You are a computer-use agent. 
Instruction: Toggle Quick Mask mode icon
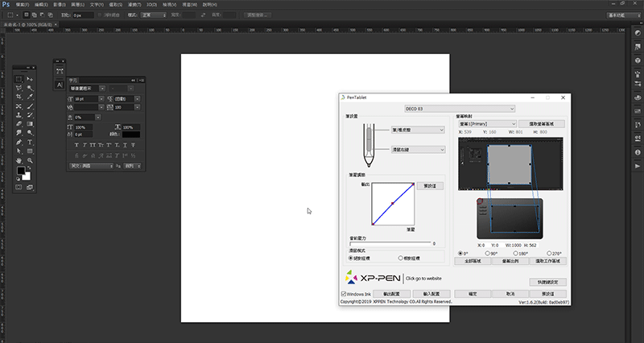tap(19, 188)
